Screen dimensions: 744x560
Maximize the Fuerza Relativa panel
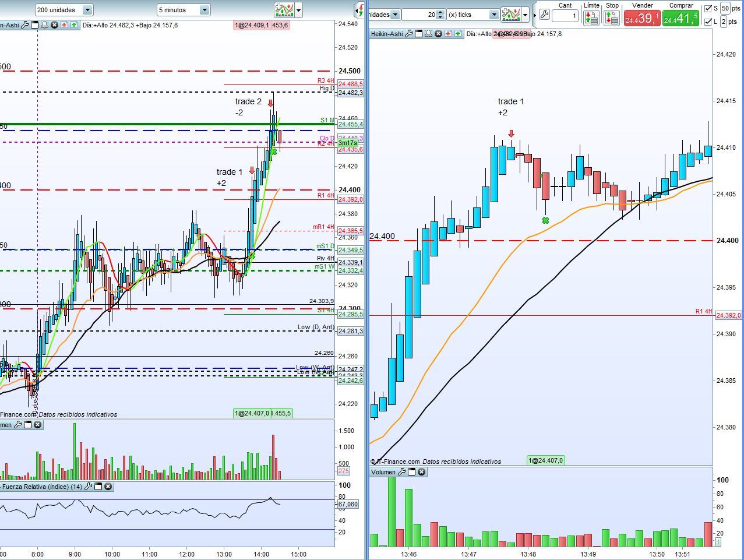coord(98,487)
